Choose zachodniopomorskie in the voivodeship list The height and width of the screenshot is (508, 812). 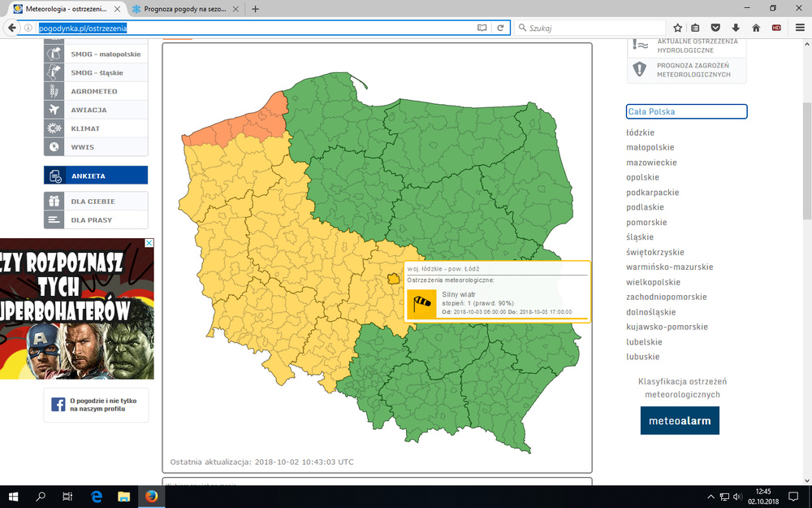667,297
